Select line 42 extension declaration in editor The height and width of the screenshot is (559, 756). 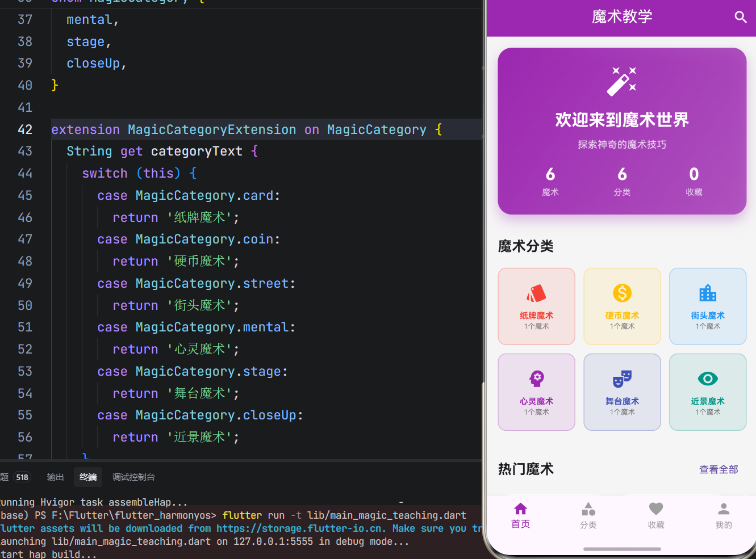click(244, 129)
